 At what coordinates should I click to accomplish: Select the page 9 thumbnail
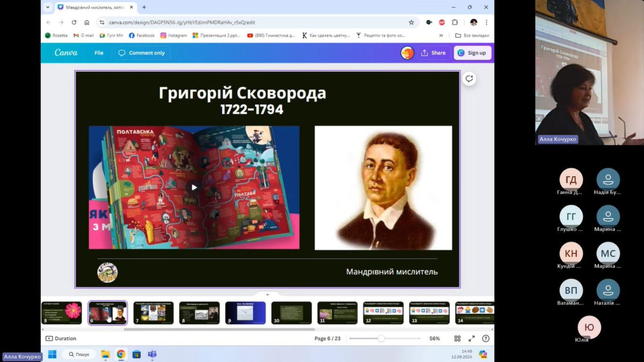point(245,312)
